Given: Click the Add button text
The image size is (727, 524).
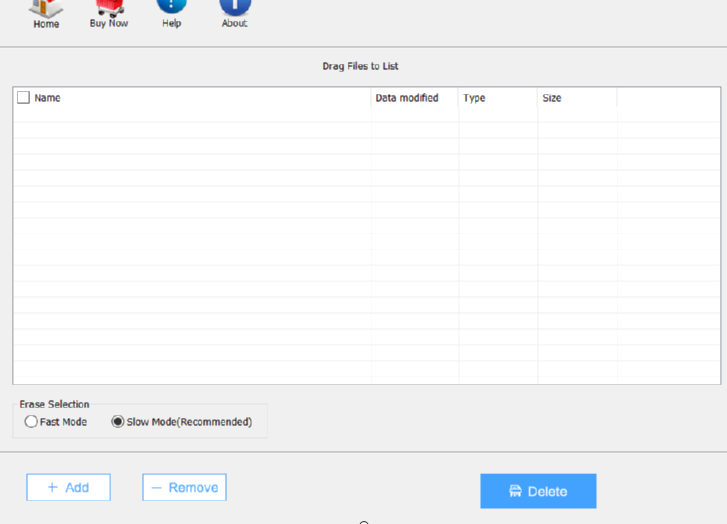Looking at the screenshot, I should (77, 488).
